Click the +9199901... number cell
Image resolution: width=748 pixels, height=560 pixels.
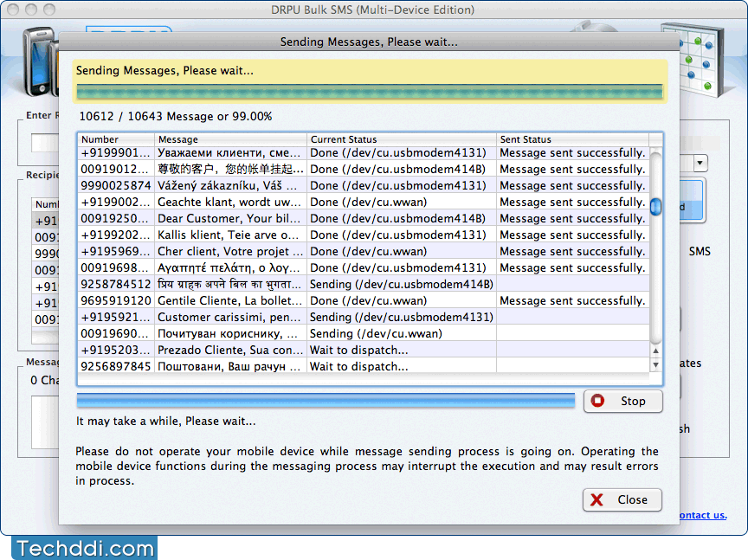(116, 152)
